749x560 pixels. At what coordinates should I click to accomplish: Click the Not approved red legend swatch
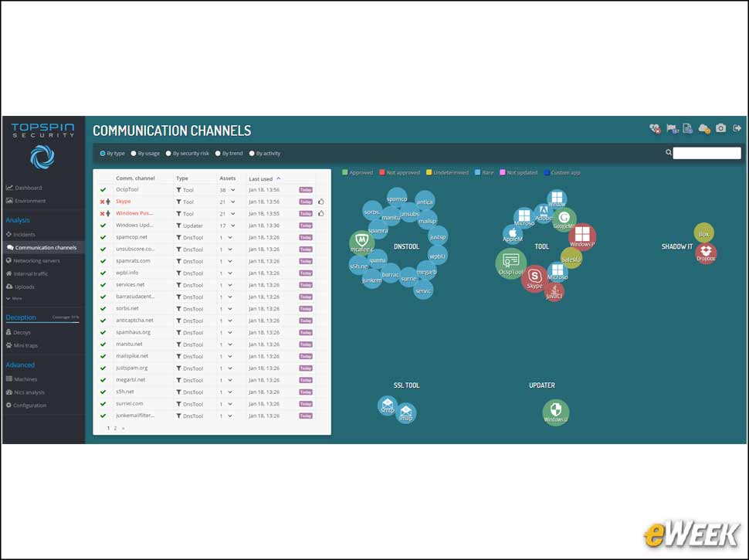pyautogui.click(x=382, y=172)
